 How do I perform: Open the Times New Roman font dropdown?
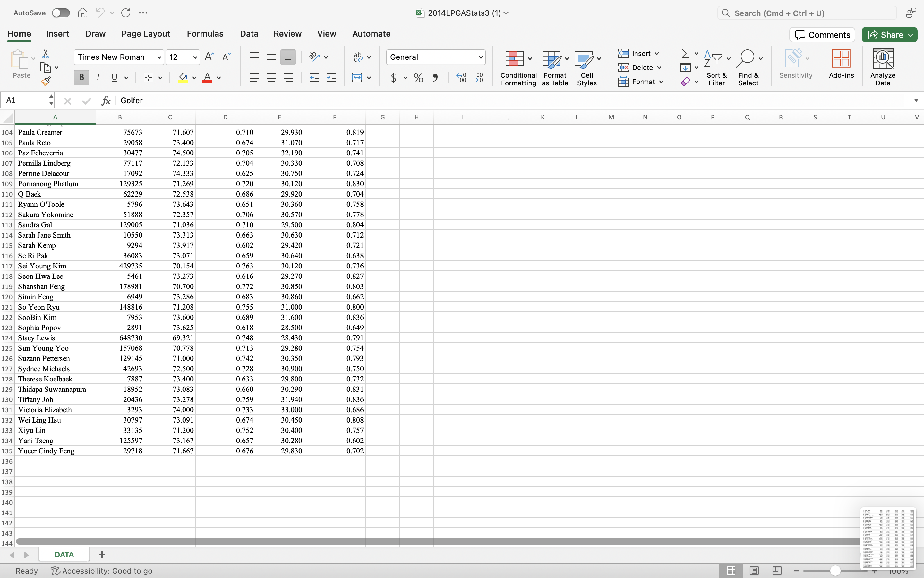(x=159, y=57)
